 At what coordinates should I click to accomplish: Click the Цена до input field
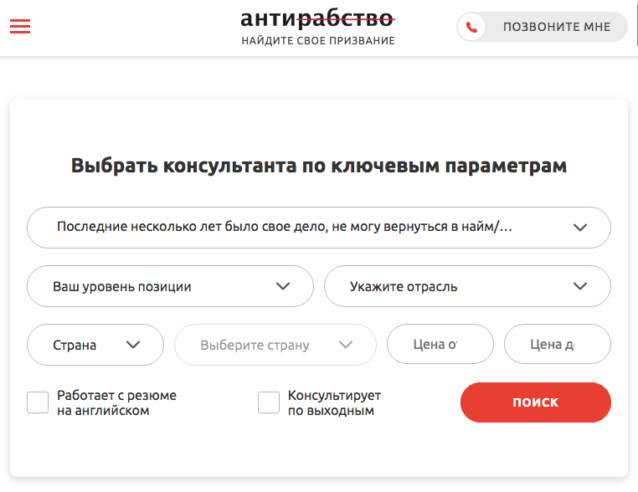point(557,344)
